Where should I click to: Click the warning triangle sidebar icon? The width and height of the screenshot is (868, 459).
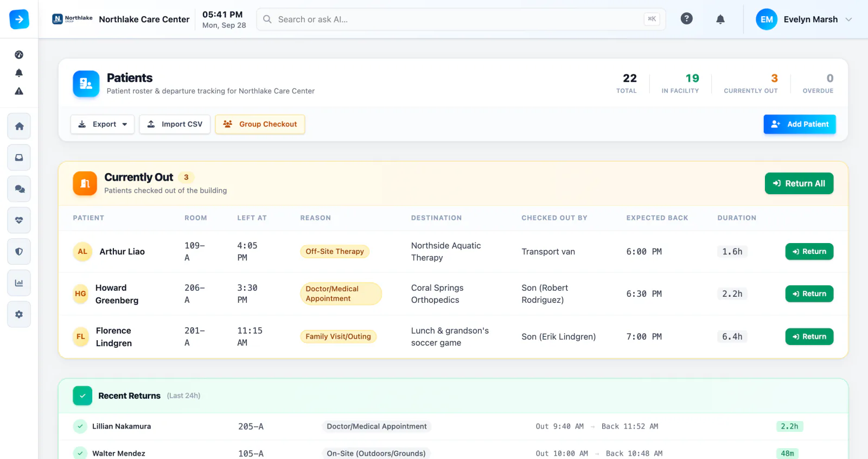[19, 91]
